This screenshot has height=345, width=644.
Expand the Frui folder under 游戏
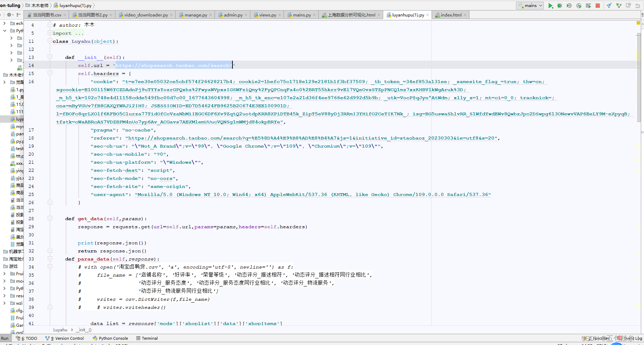click(5, 274)
